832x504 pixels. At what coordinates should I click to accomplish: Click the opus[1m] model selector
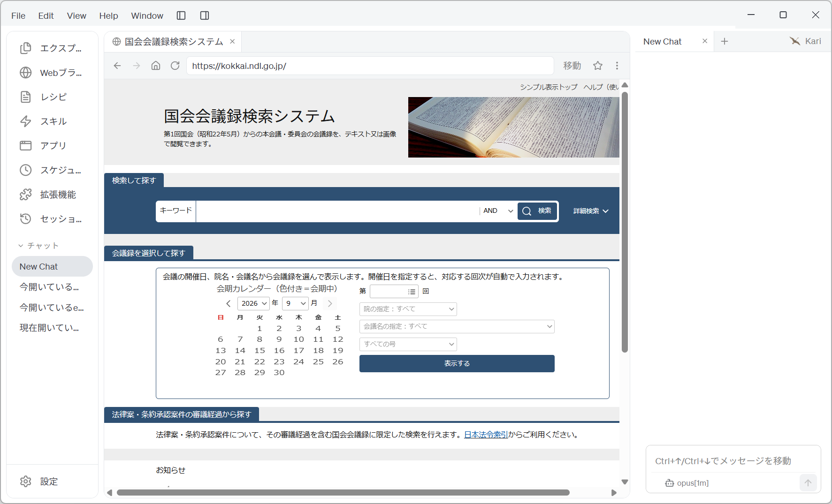(x=687, y=483)
